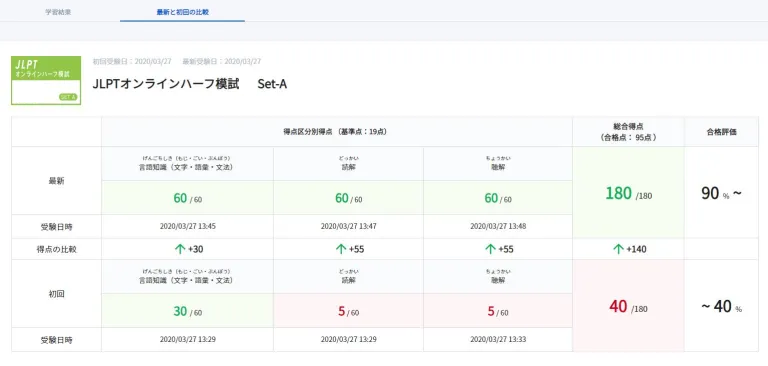Click the 合格評価 column header
This screenshot has height=366, width=768.
click(x=721, y=132)
